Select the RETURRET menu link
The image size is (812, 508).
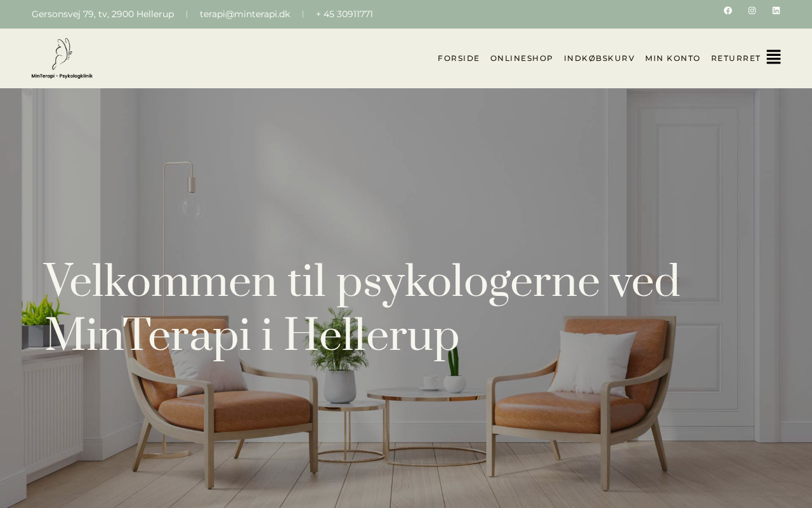736,58
